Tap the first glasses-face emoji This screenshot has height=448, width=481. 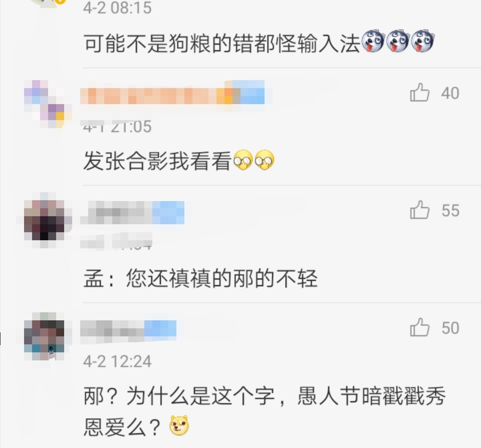[x=243, y=160]
